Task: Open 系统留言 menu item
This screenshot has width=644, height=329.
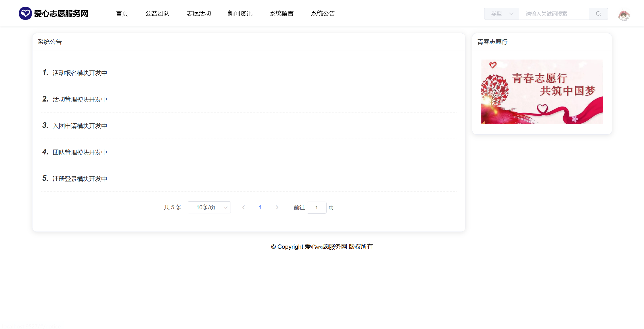Action: 281,14
